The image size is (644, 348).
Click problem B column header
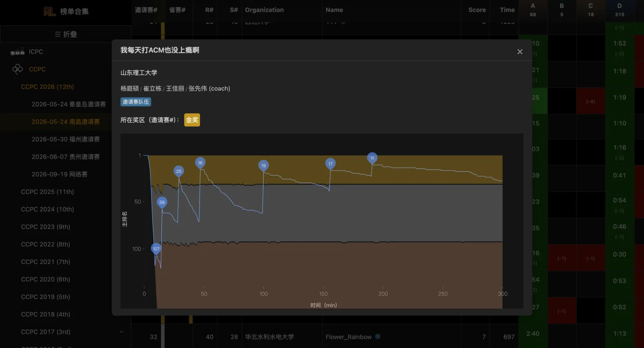pyautogui.click(x=562, y=10)
